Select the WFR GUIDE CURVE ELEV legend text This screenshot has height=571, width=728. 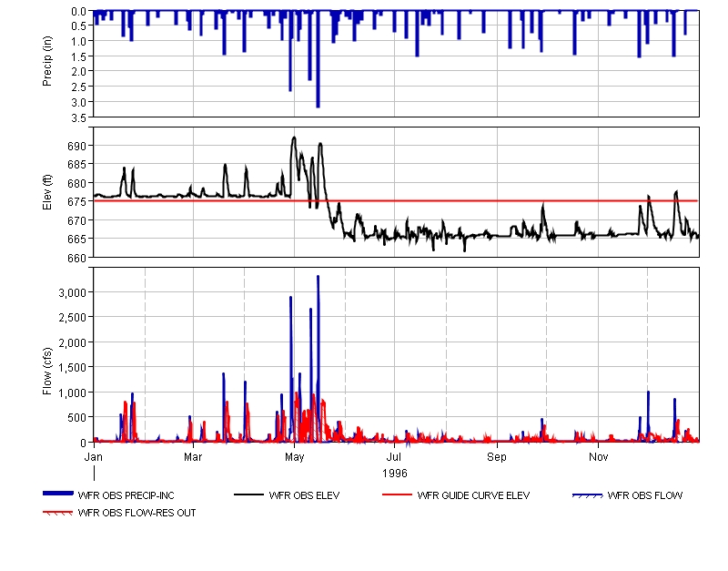click(x=473, y=496)
